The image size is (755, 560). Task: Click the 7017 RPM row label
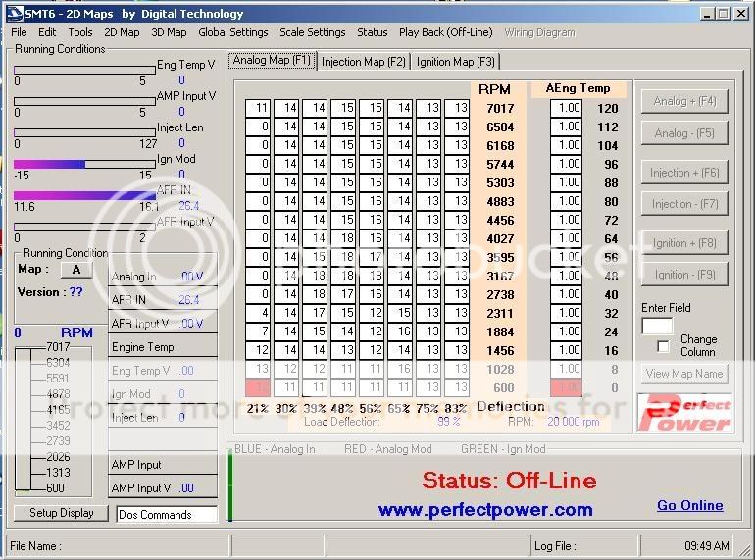click(x=500, y=108)
